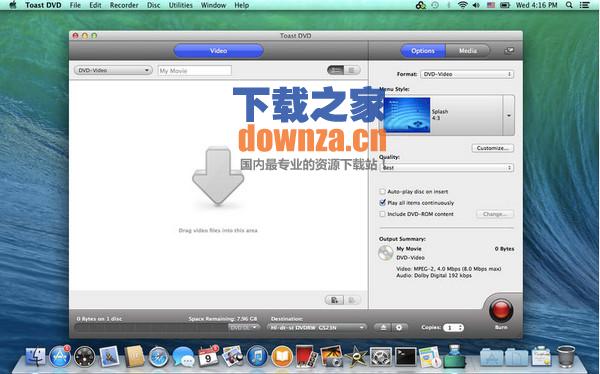The width and height of the screenshot is (600, 374).
Task: Open Finder from the Dock
Action: [36, 356]
